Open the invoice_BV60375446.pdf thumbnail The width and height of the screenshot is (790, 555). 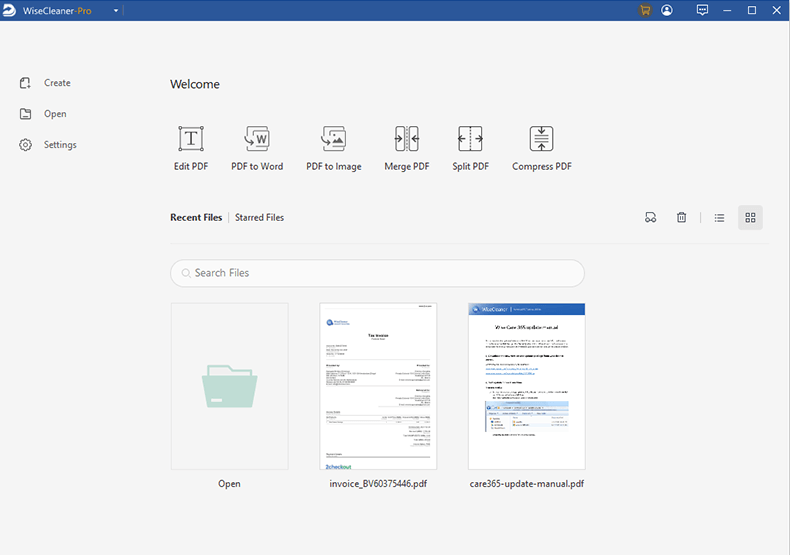pos(378,386)
